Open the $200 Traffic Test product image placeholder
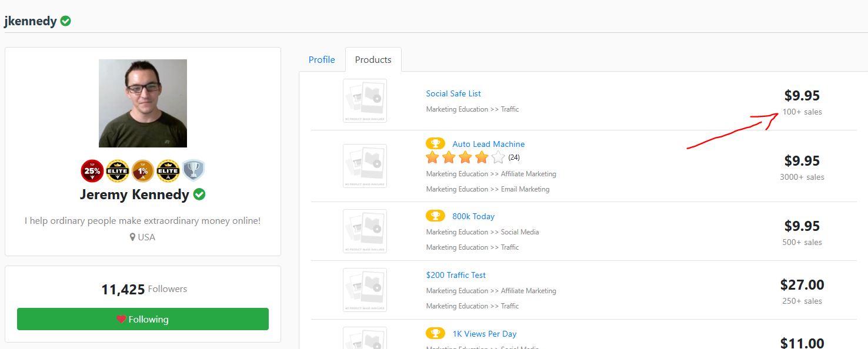Image resolution: width=868 pixels, height=349 pixels. tap(365, 290)
